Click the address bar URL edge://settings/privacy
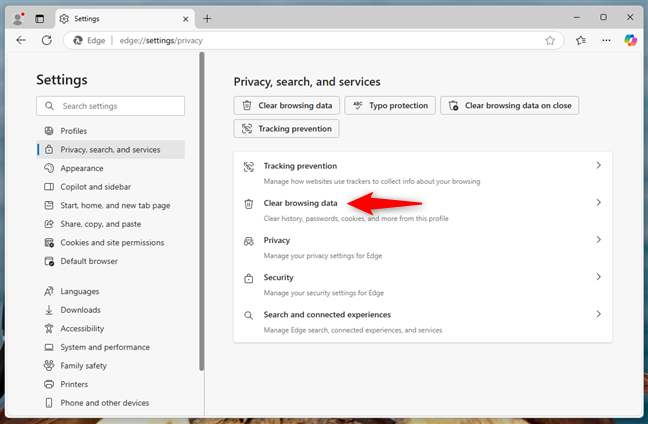This screenshot has width=648, height=424. (x=161, y=40)
